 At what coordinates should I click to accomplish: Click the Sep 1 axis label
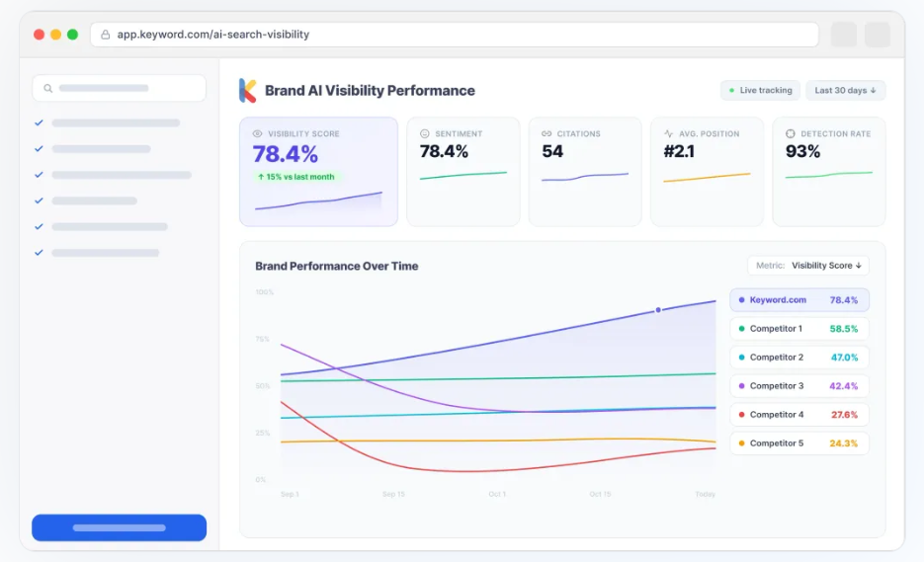tap(290, 494)
